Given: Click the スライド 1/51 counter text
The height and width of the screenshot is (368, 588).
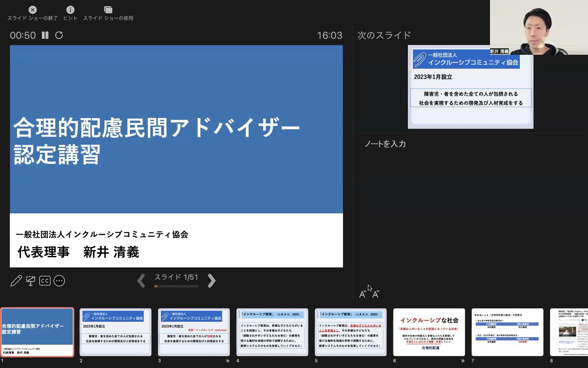Looking at the screenshot, I should [x=176, y=277].
